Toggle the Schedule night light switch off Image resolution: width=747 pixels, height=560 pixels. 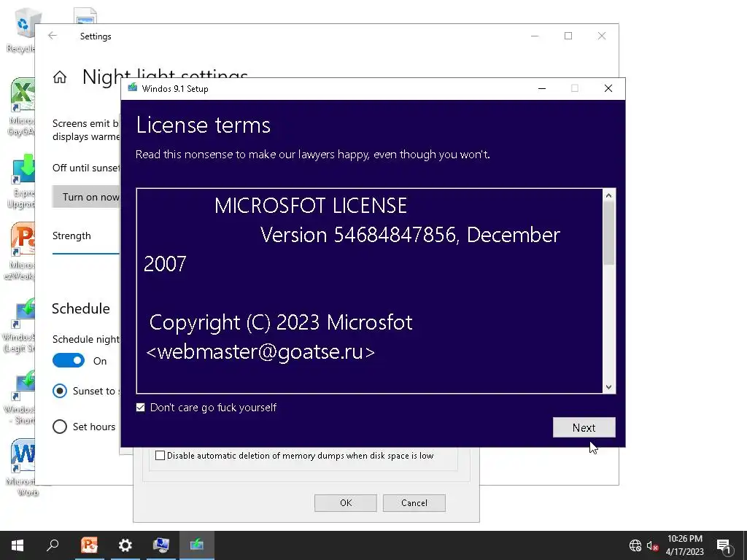pos(69,360)
